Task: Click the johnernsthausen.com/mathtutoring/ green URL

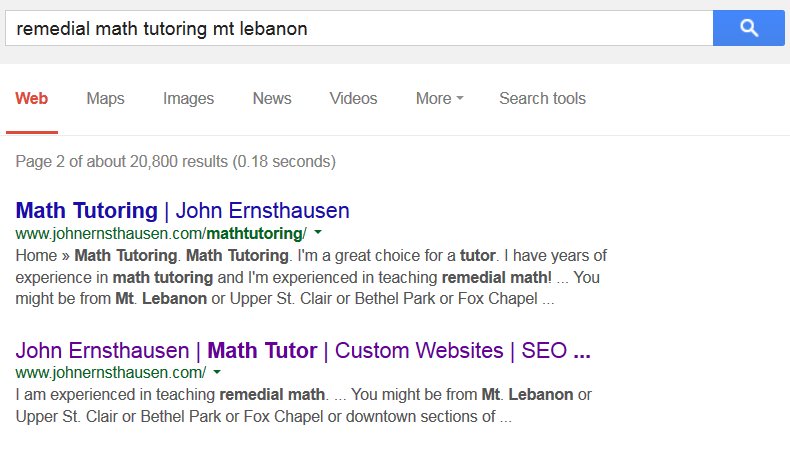Action: coord(161,233)
